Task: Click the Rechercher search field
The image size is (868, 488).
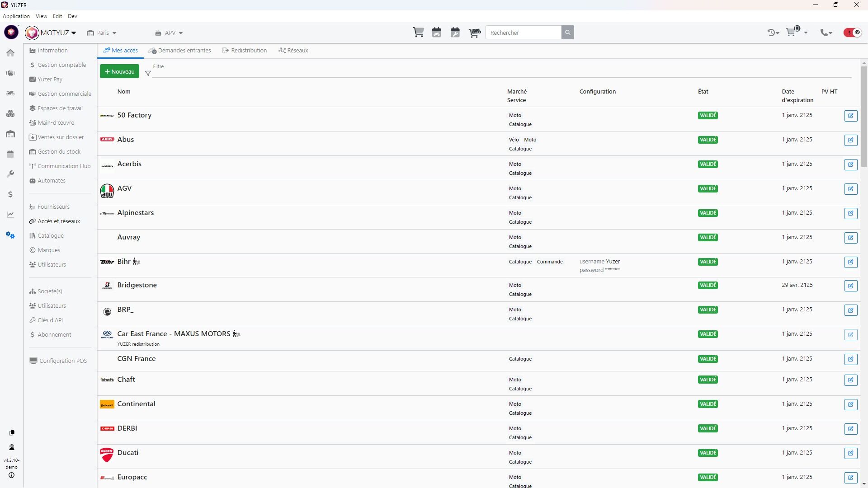Action: 524,33
